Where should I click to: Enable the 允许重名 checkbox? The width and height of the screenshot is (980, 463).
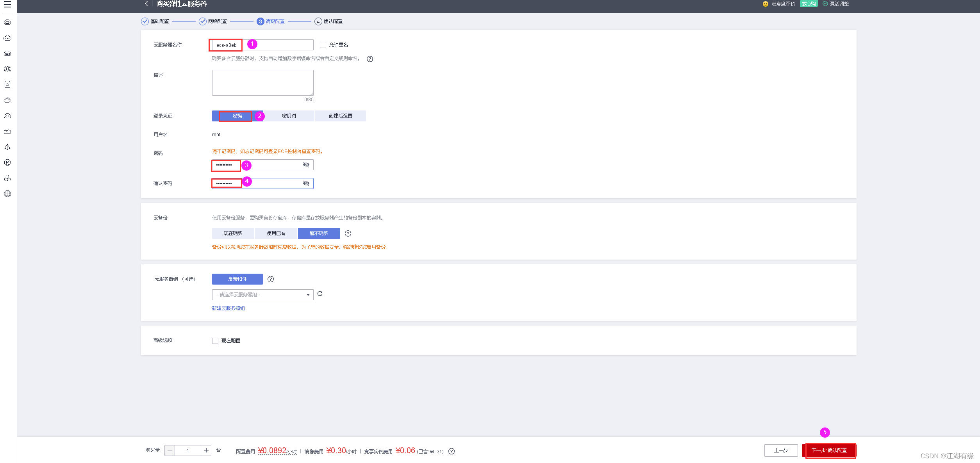[x=323, y=45]
